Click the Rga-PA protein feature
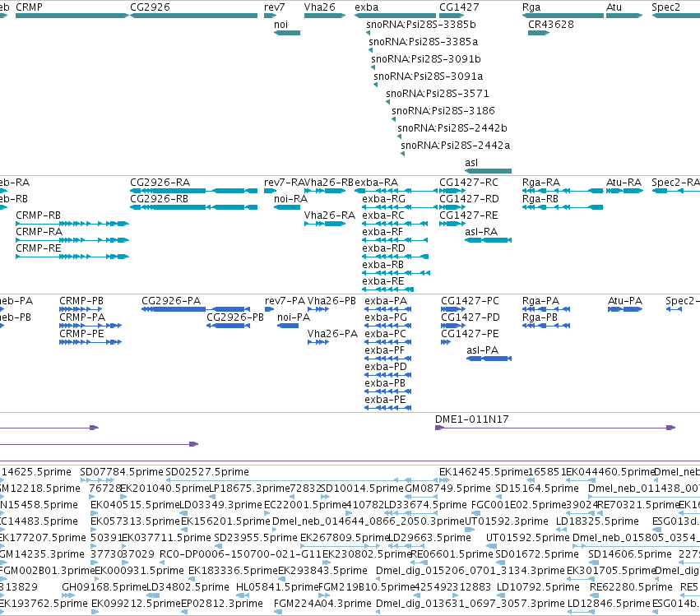700x616 pixels. coord(546,309)
